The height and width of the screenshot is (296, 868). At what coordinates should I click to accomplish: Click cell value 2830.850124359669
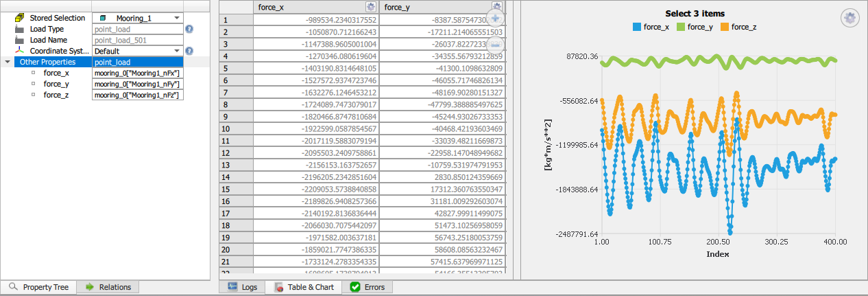[x=442, y=177]
